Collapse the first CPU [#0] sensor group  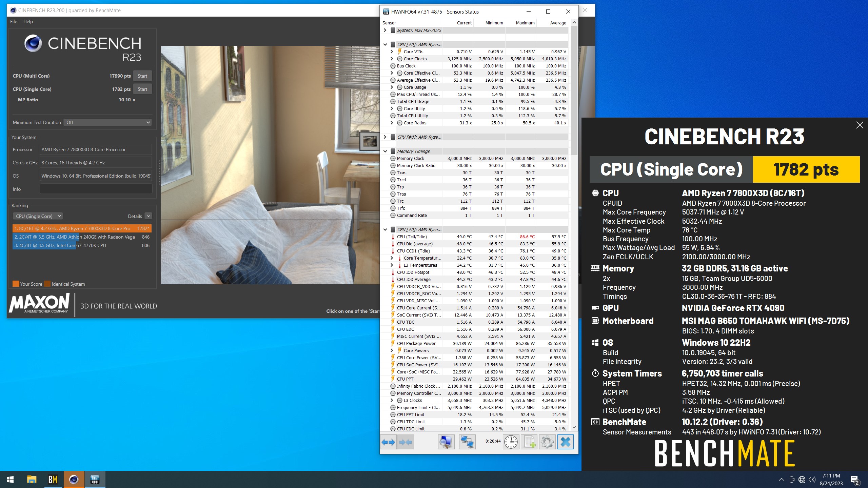(385, 44)
